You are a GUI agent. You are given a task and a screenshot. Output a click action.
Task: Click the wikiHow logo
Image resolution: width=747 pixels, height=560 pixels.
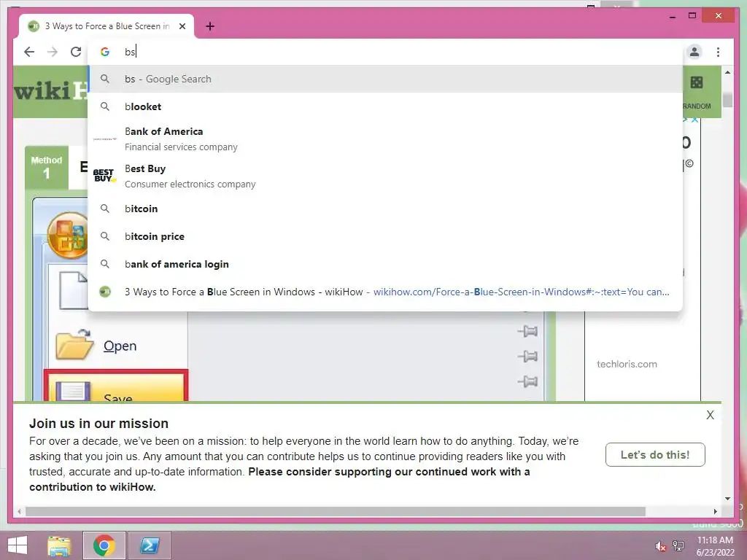51,90
